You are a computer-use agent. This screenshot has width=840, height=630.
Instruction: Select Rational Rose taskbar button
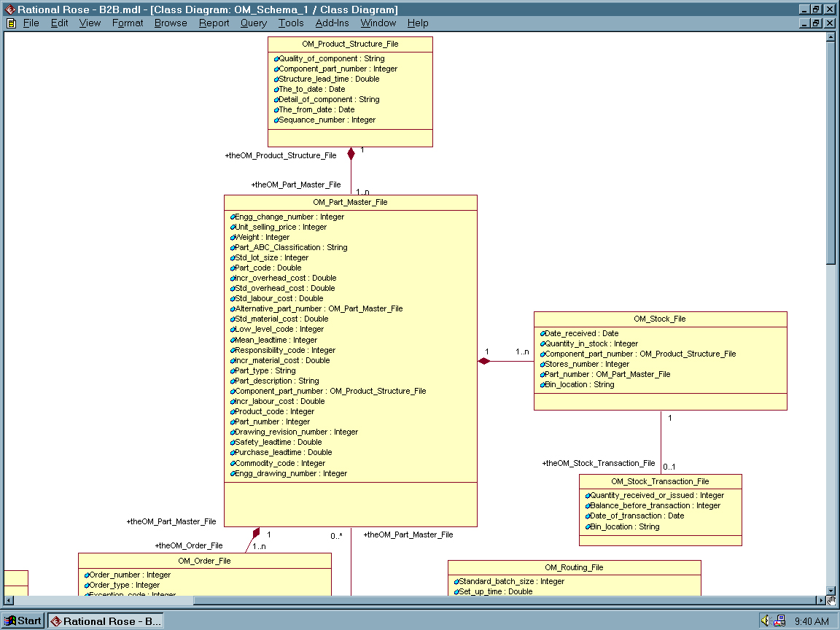pos(106,621)
